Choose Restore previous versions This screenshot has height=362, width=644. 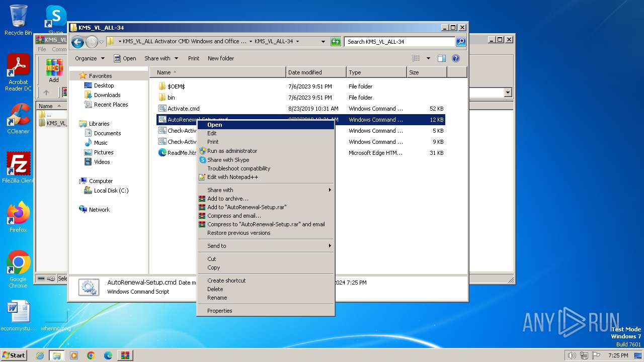click(266, 233)
